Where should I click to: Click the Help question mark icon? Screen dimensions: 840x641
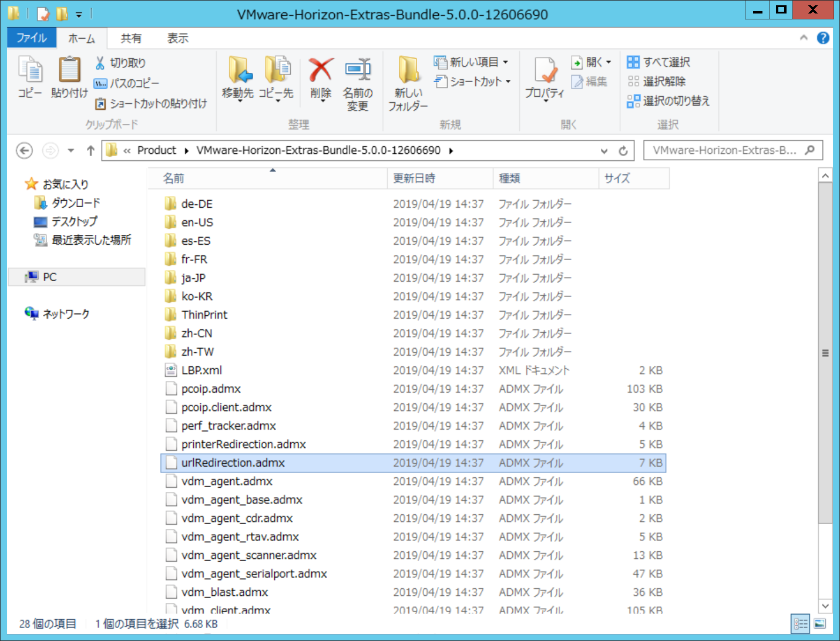[x=823, y=38]
